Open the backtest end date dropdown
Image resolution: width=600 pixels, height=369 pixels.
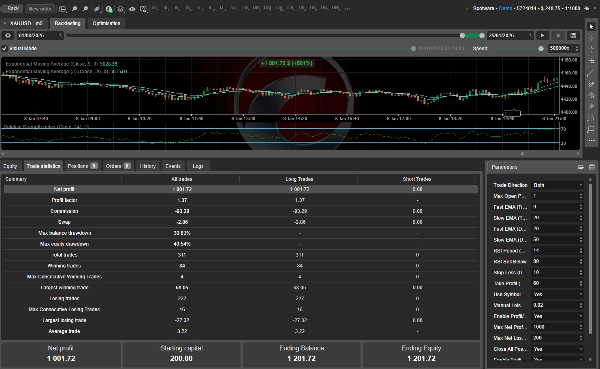[x=510, y=35]
